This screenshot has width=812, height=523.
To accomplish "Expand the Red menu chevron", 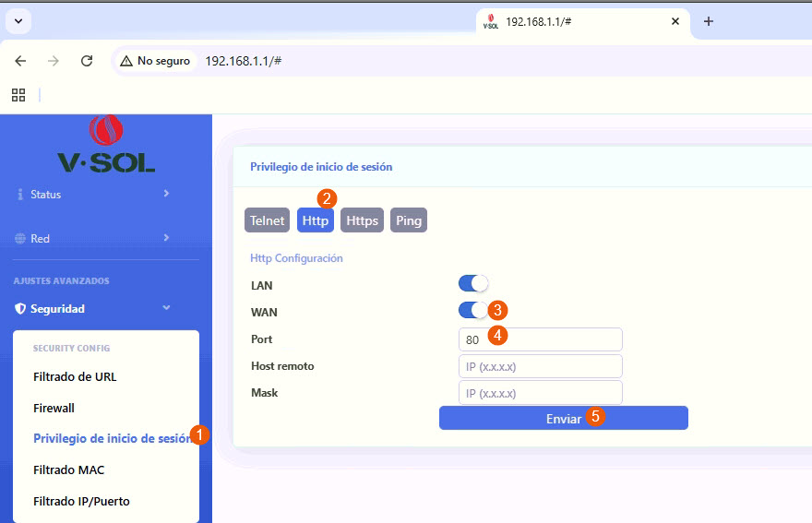I will (166, 238).
